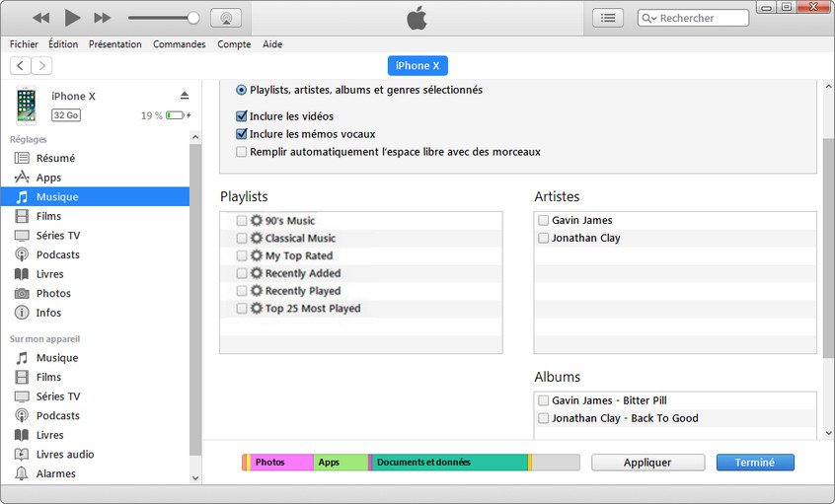Open the Compte menu
This screenshot has width=835, height=504.
234,44
